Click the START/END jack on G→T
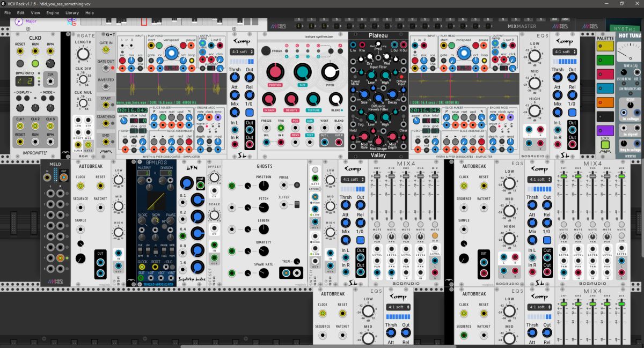The width and height of the screenshot is (644, 348). (x=106, y=123)
